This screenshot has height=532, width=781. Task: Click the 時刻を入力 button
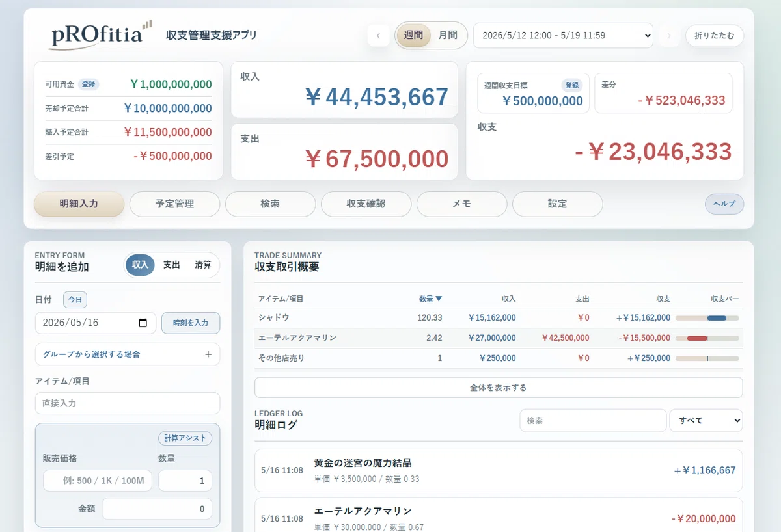pos(191,323)
